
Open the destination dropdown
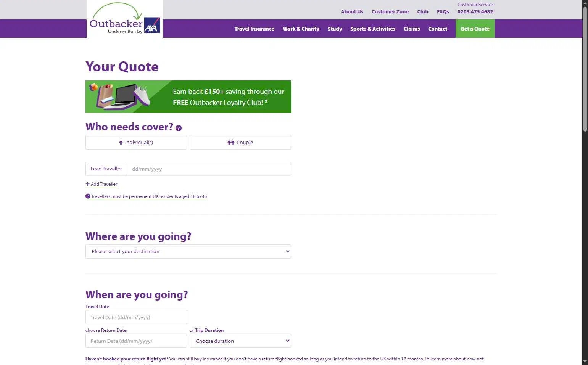(188, 251)
